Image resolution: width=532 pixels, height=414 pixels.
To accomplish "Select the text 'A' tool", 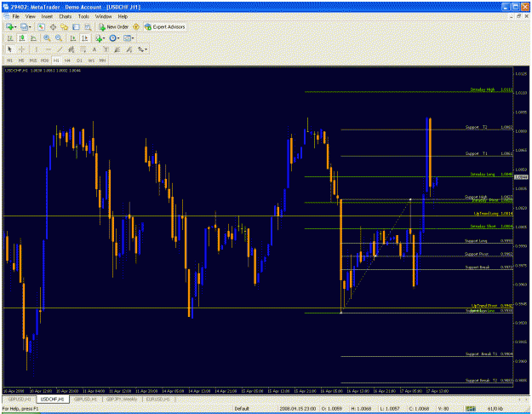I will coord(94,49).
